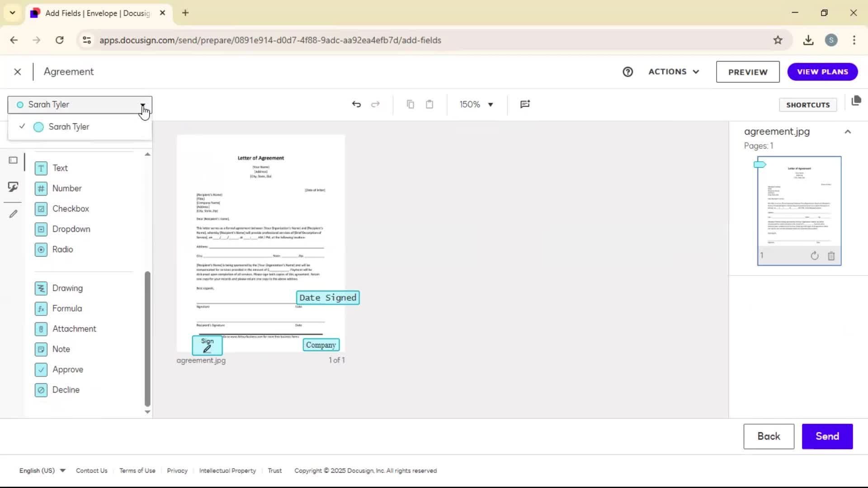Select the agreement.jpg page thumbnail
The width and height of the screenshot is (868, 488).
pyautogui.click(x=799, y=211)
